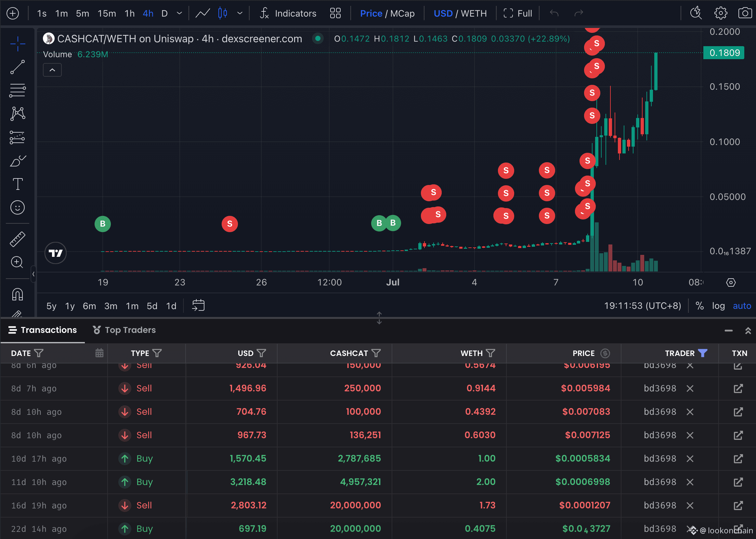756x539 pixels.
Task: Set chart range to 3m
Action: click(x=111, y=306)
